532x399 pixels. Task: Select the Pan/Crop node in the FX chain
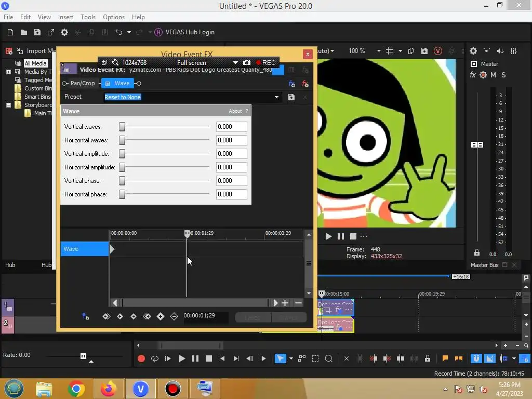pos(83,83)
